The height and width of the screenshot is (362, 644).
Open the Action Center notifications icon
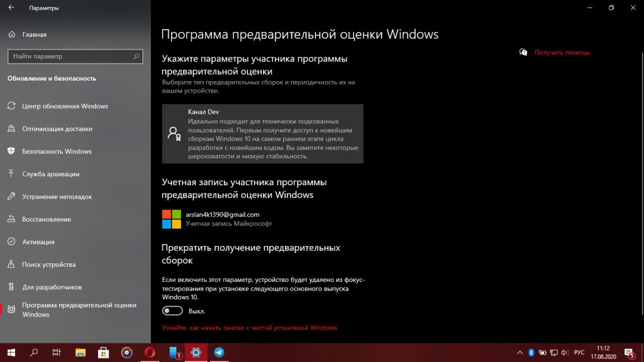tap(629, 352)
